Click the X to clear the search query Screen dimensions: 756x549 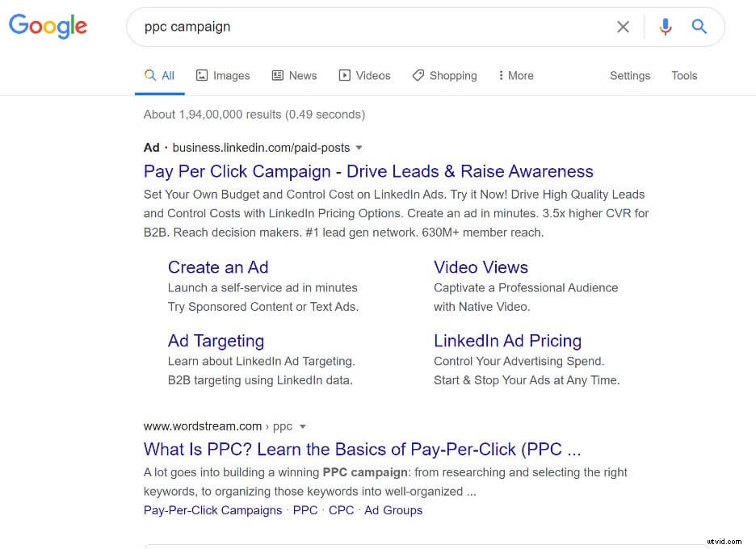pos(623,27)
